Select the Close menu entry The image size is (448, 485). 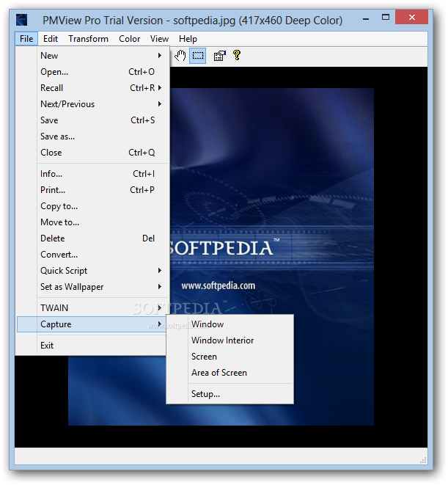point(93,153)
